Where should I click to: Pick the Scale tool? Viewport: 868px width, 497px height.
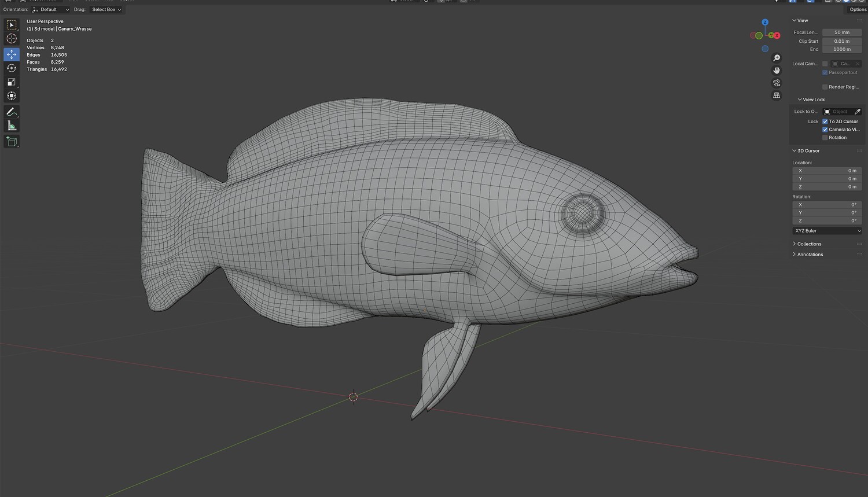click(12, 82)
